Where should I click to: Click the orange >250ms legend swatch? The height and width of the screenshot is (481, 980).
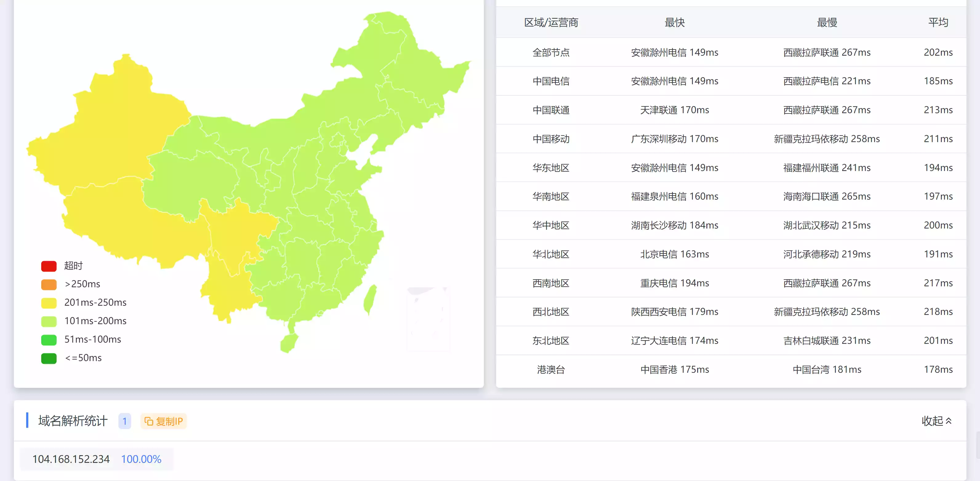49,284
